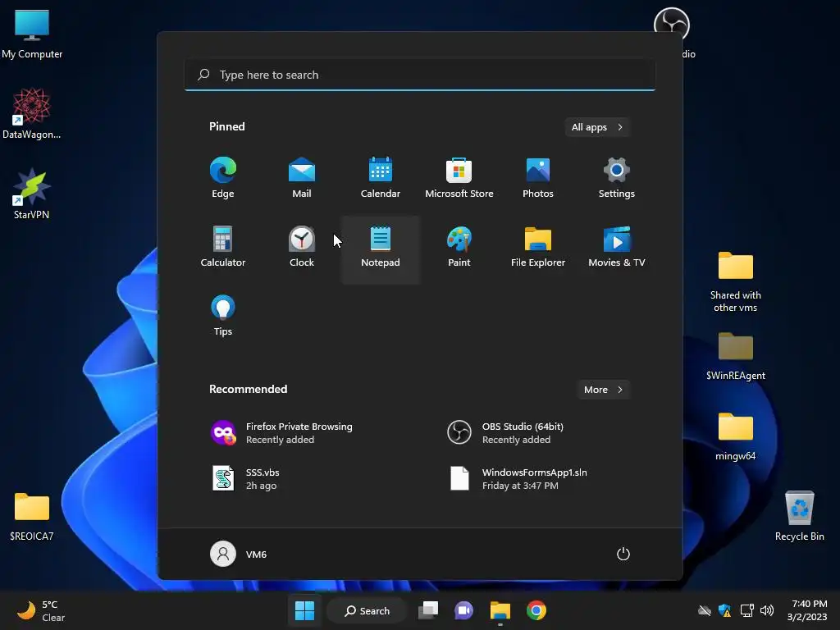This screenshot has height=630, width=840.
Task: Click the network tray icon
Action: [746, 610]
